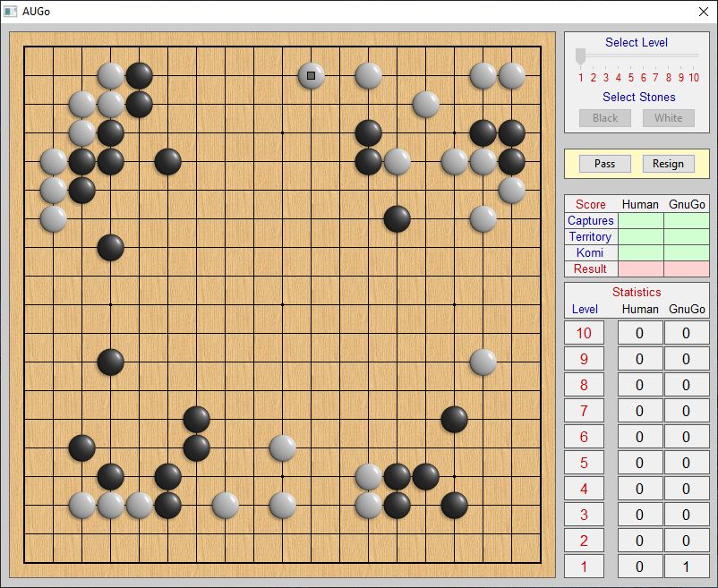
Task: Select Level 6 in the Statistics list
Action: click(584, 437)
